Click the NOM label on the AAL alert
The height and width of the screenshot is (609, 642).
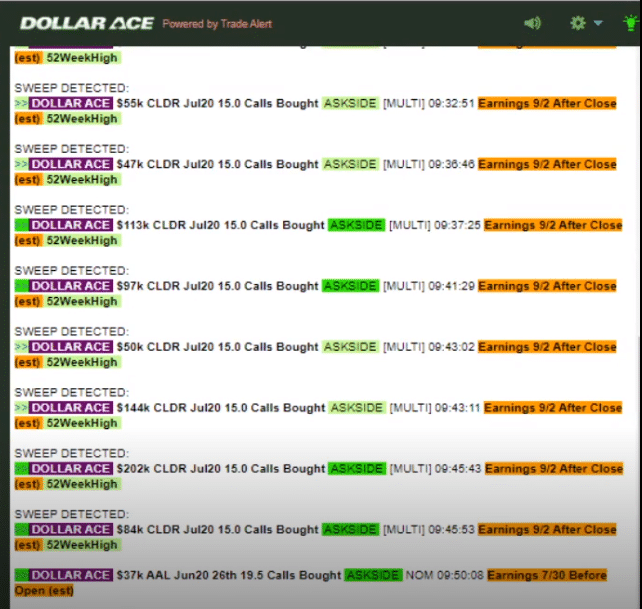419,575
